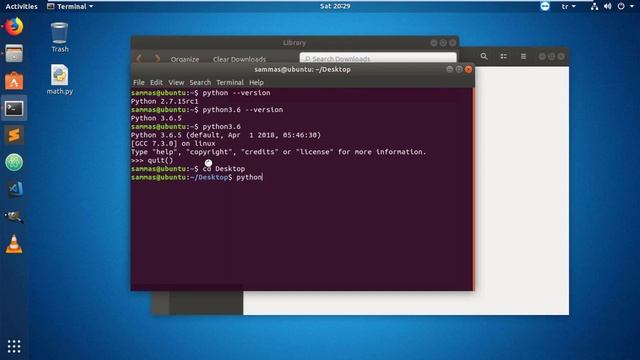
Task: Click 'Python 2.7.15rc1' output line
Action: coord(164,101)
